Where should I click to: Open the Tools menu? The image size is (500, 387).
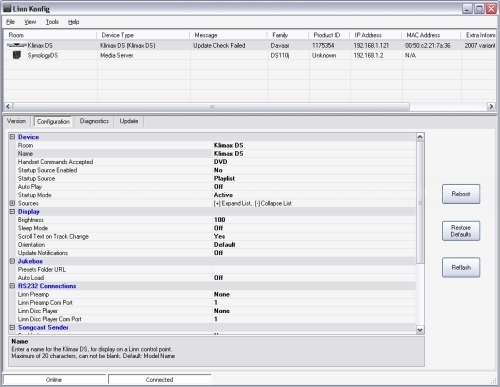52,22
